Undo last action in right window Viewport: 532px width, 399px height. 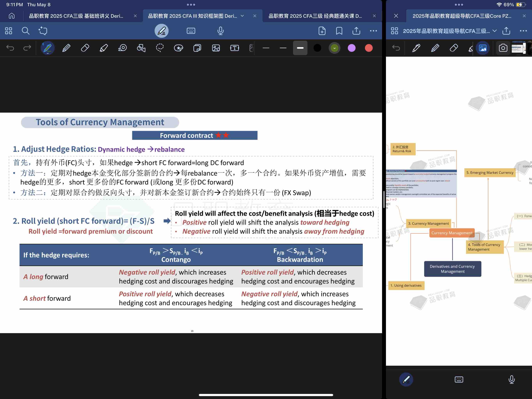click(x=396, y=48)
